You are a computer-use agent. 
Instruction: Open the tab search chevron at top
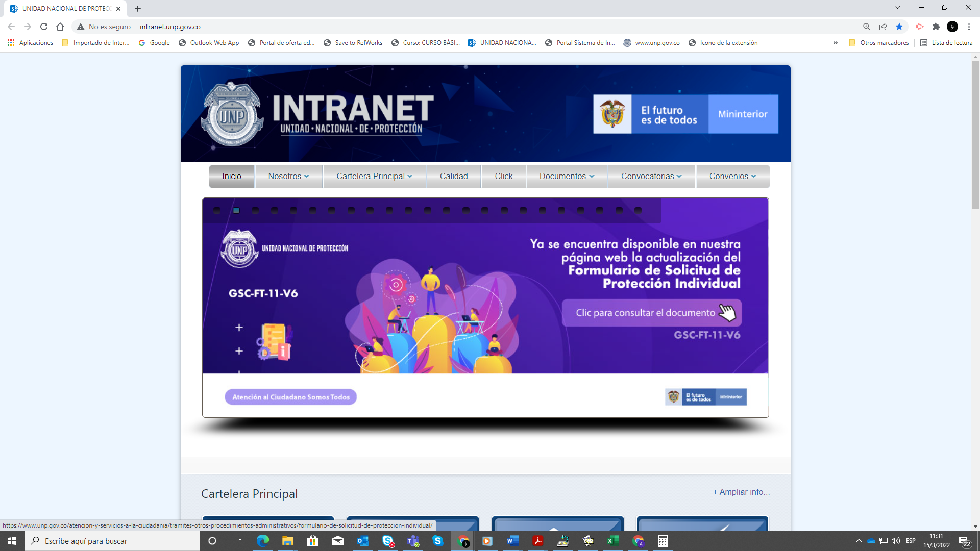pos(898,7)
